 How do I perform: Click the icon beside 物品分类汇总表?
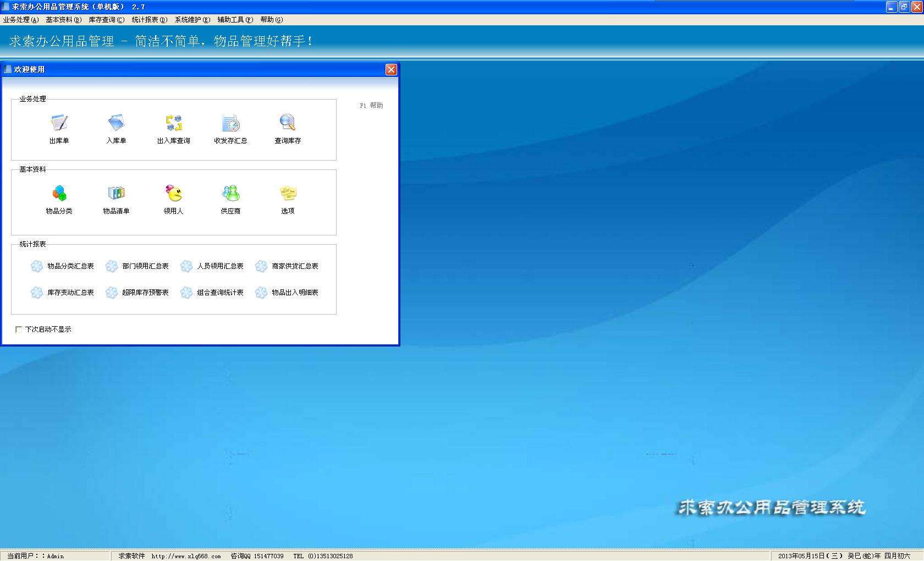click(x=37, y=266)
